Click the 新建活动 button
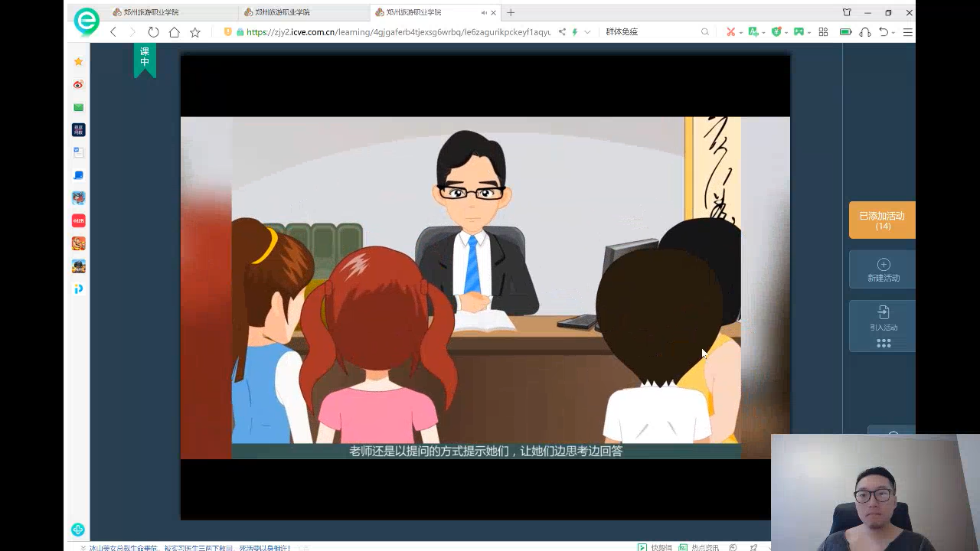The image size is (980, 551). pyautogui.click(x=883, y=270)
